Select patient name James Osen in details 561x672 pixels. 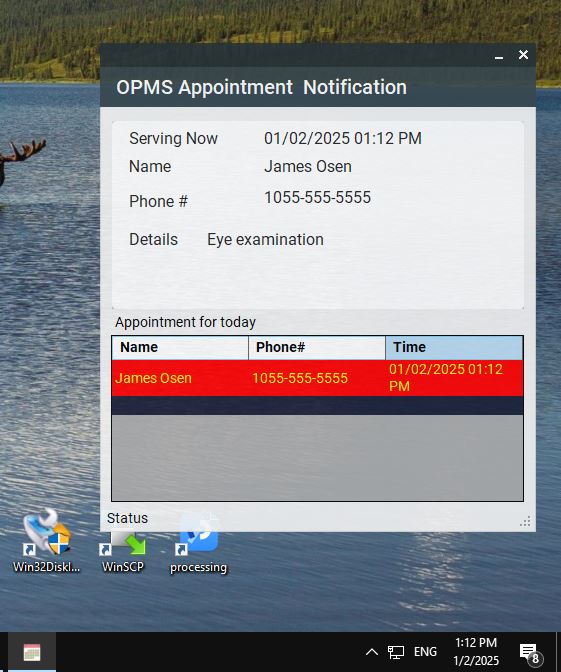308,166
